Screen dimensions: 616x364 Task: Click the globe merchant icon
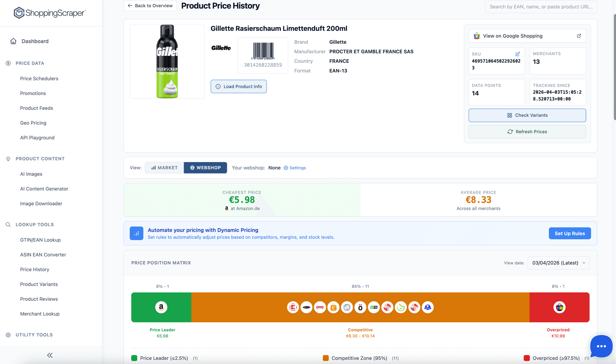pos(347,307)
